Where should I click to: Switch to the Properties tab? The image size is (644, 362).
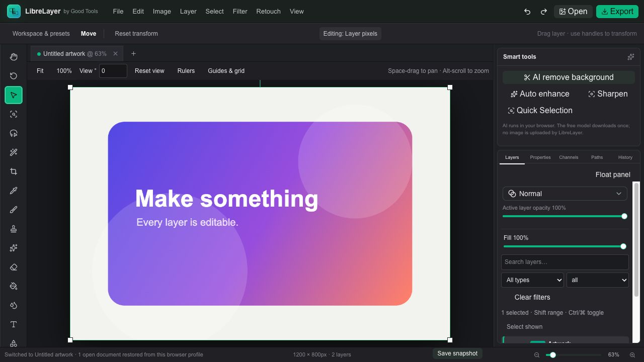tap(540, 157)
